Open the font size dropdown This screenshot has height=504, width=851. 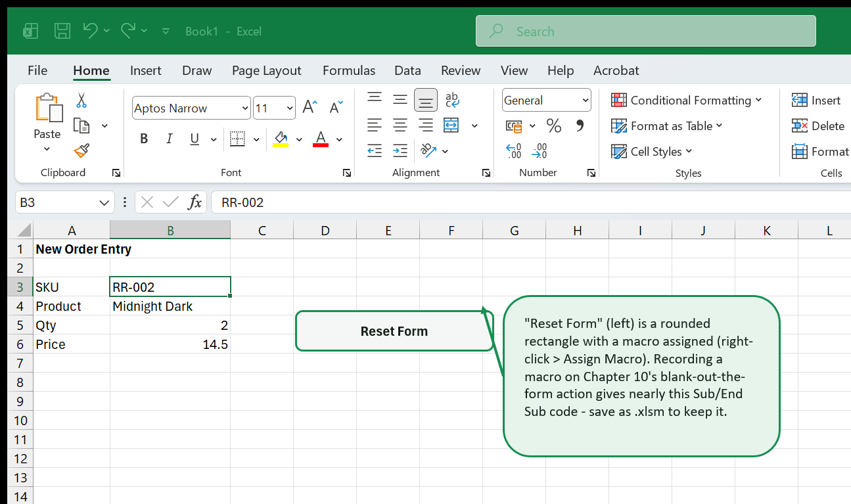(290, 108)
